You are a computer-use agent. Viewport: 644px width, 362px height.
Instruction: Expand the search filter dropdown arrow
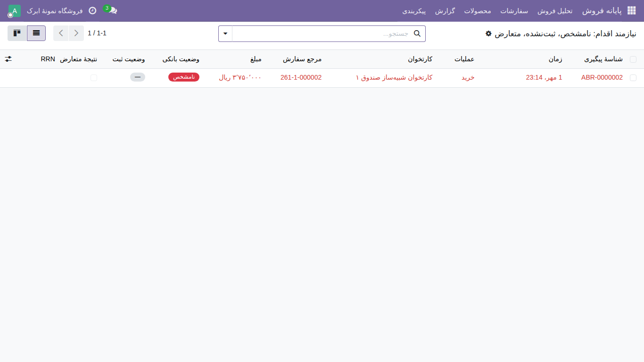[225, 33]
